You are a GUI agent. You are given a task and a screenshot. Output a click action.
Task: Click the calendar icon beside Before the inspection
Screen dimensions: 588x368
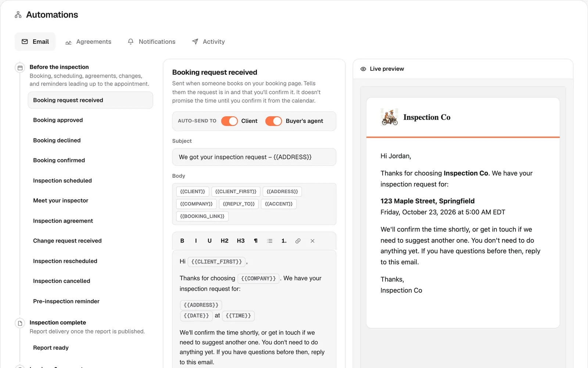20,68
